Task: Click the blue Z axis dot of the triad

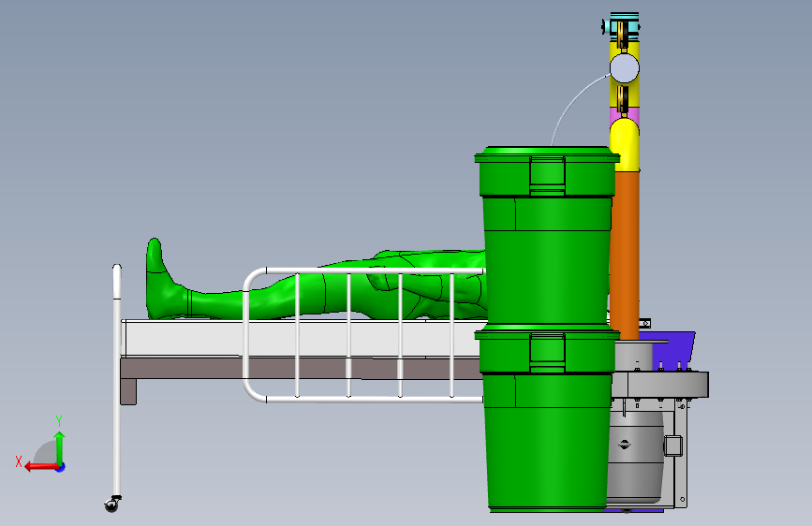Action: (61, 467)
